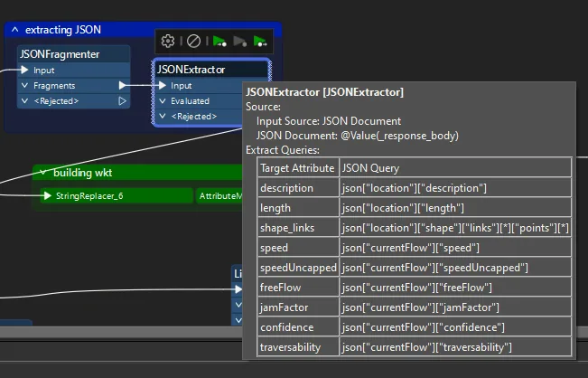Click the 'description' target attribute cell
The width and height of the screenshot is (588, 378).
[x=298, y=188]
